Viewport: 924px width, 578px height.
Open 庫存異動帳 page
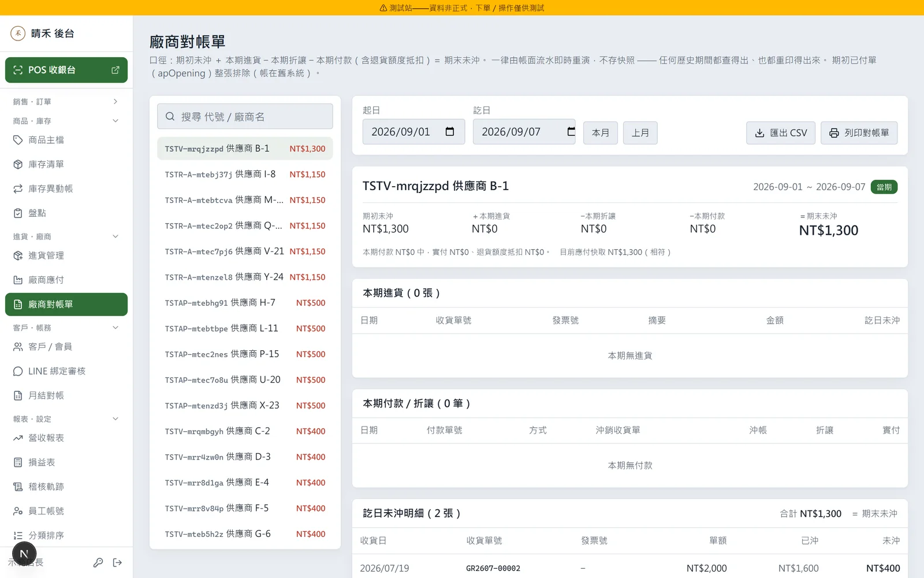pyautogui.click(x=66, y=188)
